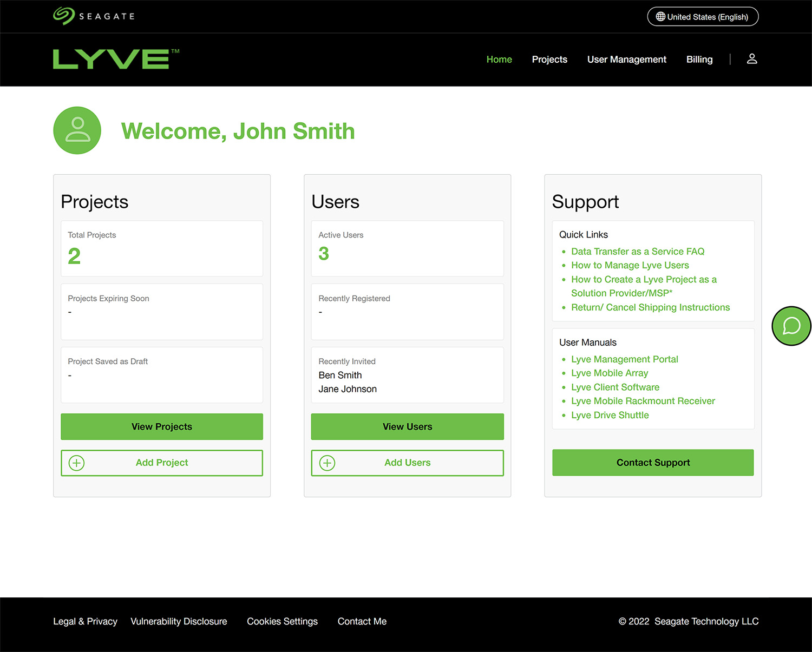Click Add Users button label

point(408,463)
